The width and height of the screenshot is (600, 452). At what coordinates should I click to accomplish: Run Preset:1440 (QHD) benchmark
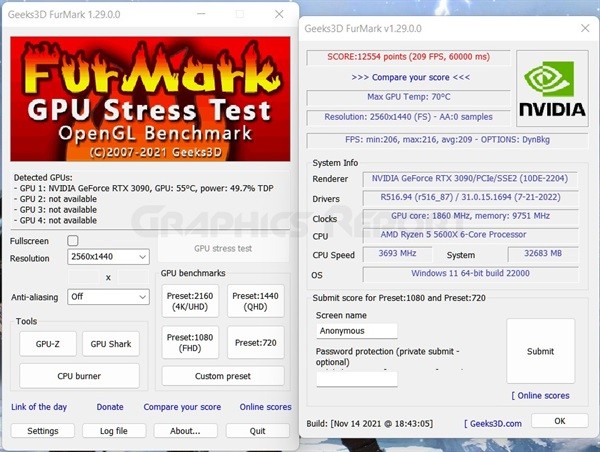tap(256, 301)
